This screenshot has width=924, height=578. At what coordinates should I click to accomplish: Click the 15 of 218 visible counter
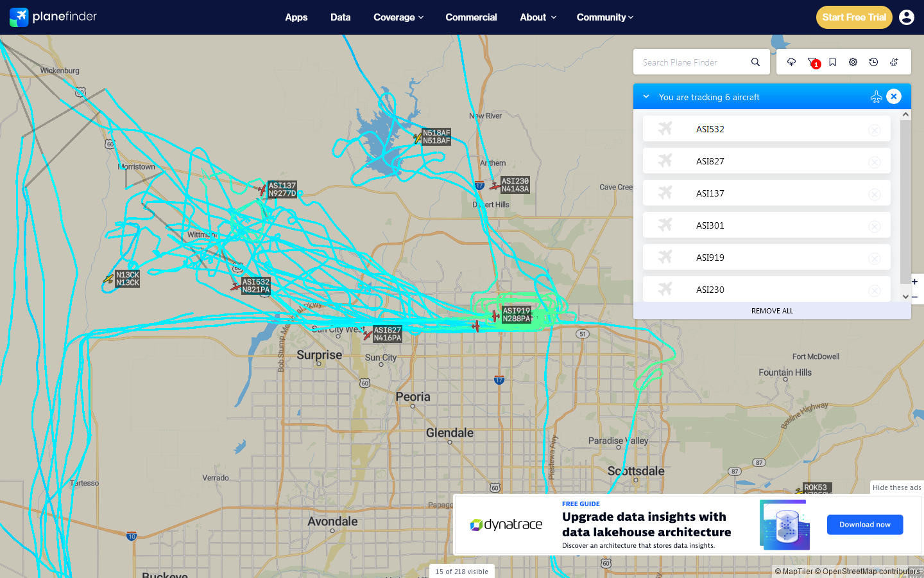pyautogui.click(x=462, y=572)
